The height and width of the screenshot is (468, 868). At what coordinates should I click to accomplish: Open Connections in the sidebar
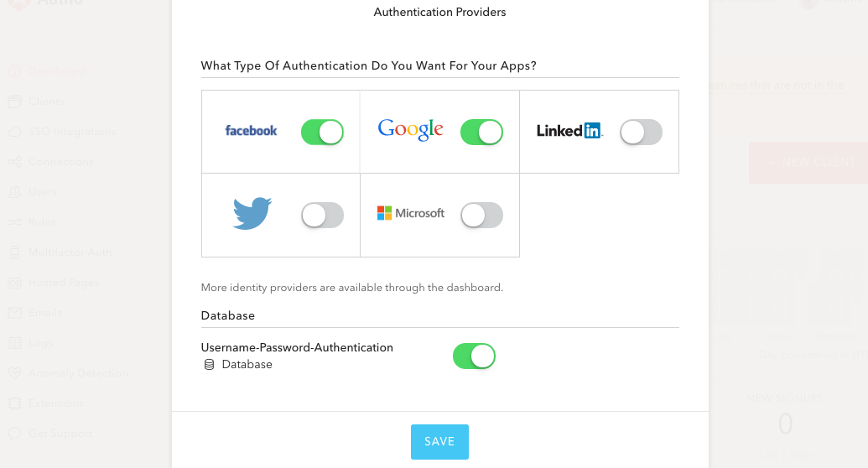tap(61, 162)
